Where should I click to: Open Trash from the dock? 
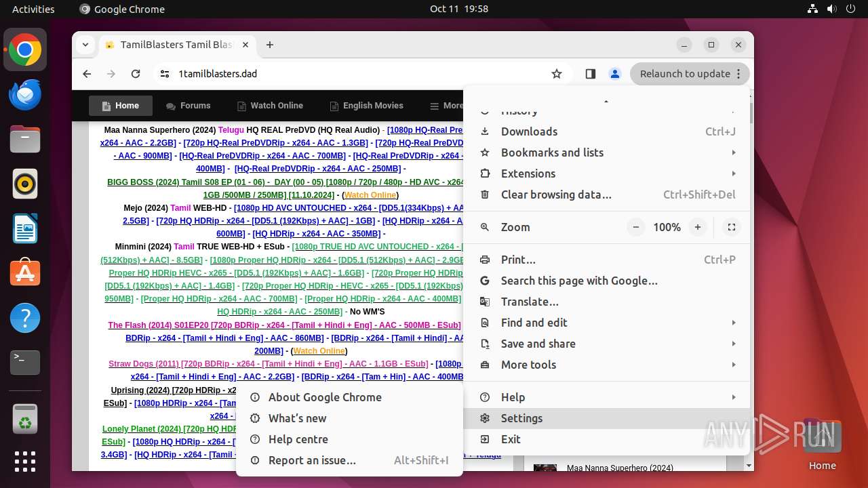coord(25,419)
